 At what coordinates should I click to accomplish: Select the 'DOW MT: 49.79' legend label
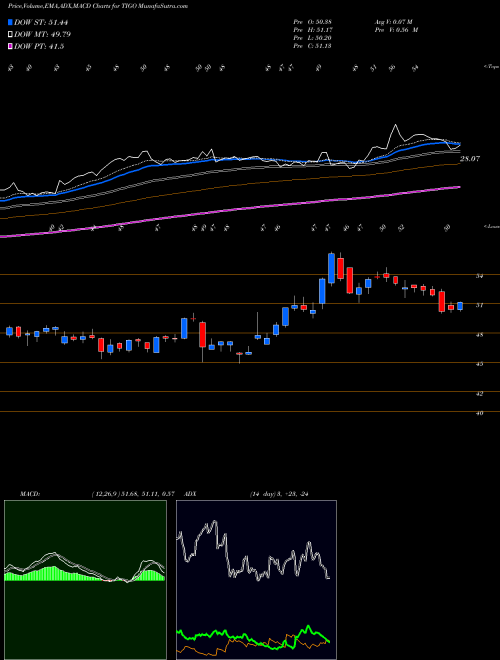coord(43,35)
